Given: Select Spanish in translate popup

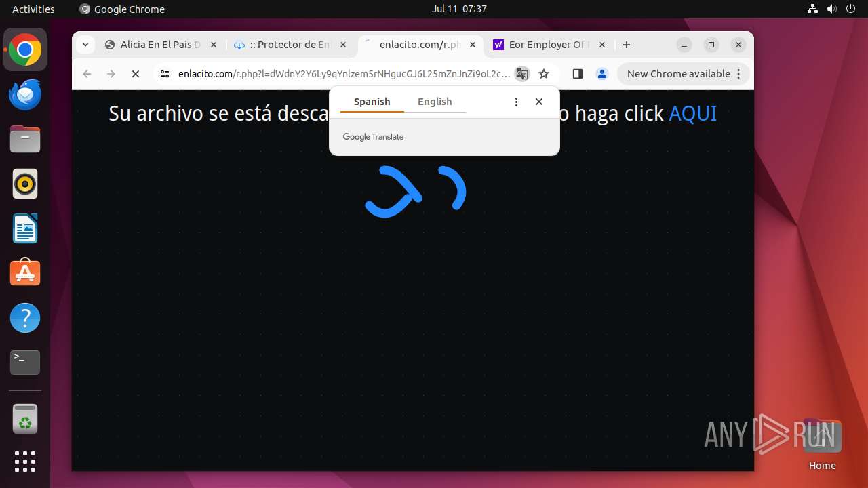Looking at the screenshot, I should pyautogui.click(x=372, y=102).
